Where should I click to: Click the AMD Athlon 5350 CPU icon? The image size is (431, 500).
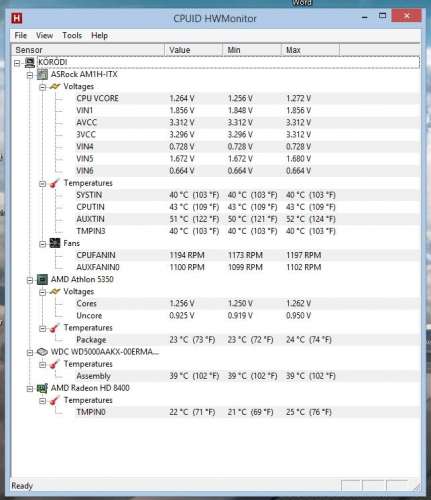[x=42, y=279]
